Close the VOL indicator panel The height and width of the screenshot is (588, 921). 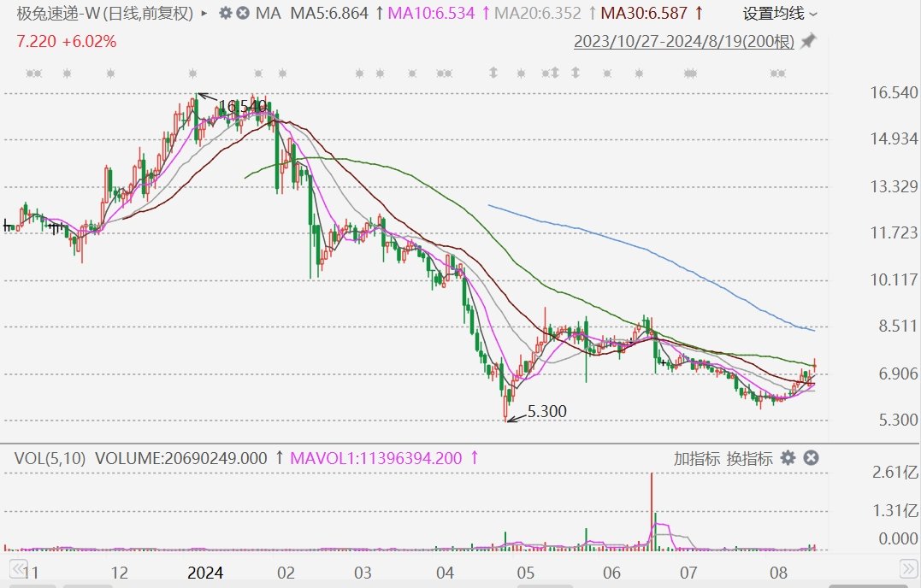[x=811, y=458]
